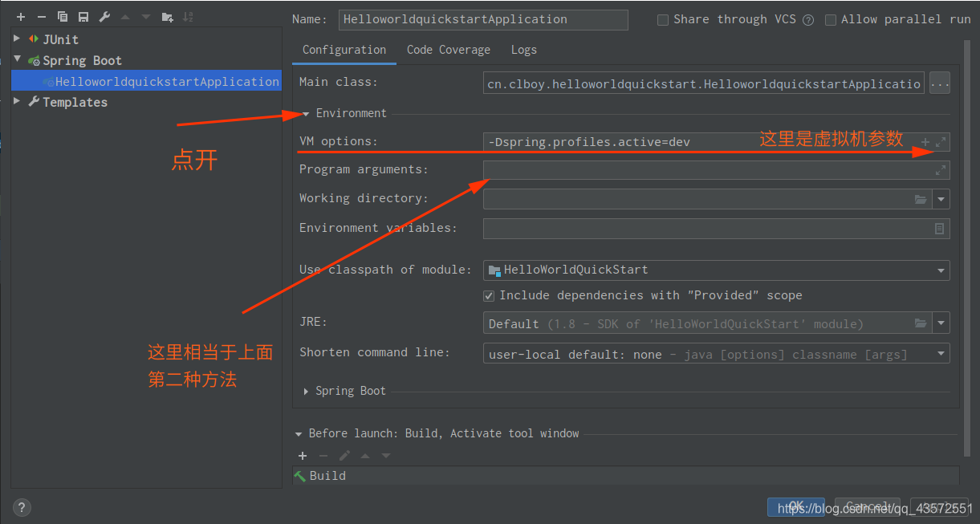Browse for main class with the ellipsis button

pos(940,83)
